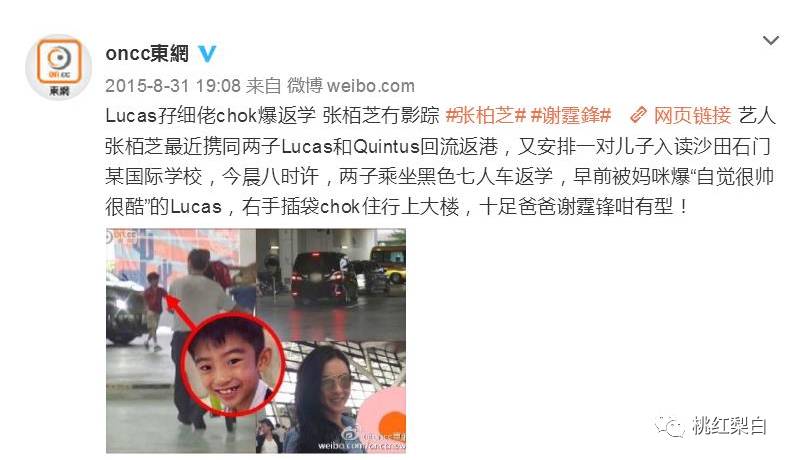793x460 pixels.
Task: Expand the post options chevron menu
Action: (x=770, y=40)
